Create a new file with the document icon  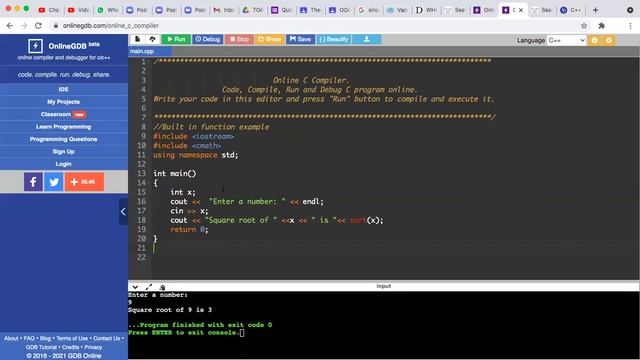138,39
